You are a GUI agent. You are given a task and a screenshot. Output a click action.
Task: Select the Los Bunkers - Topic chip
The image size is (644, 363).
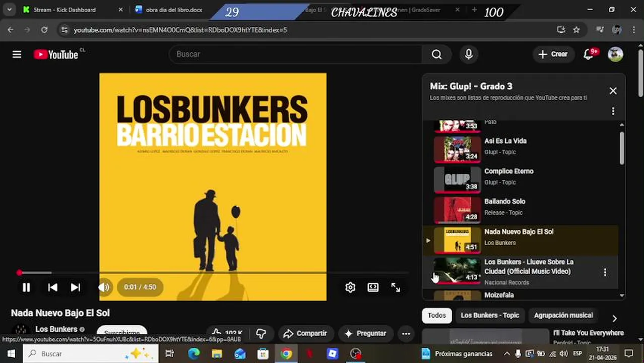(489, 315)
